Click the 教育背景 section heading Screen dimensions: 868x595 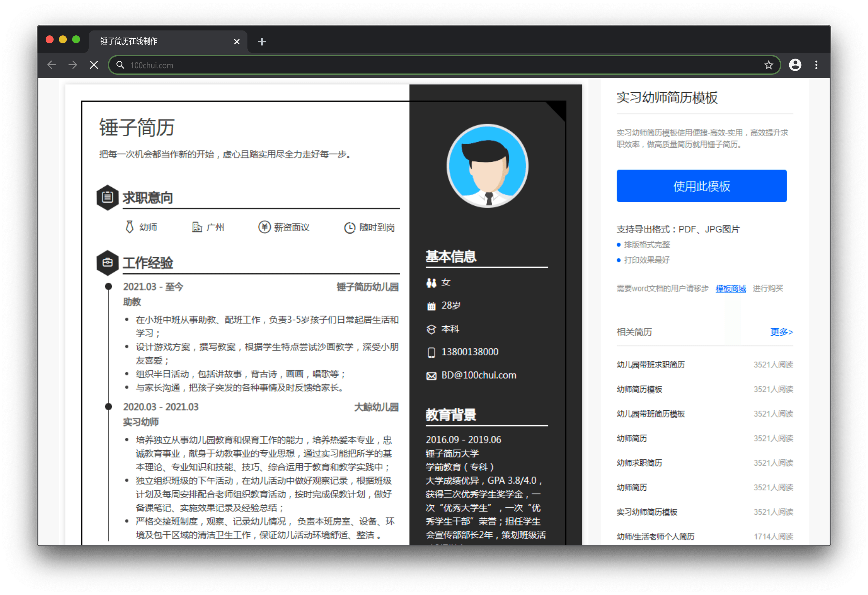click(451, 415)
